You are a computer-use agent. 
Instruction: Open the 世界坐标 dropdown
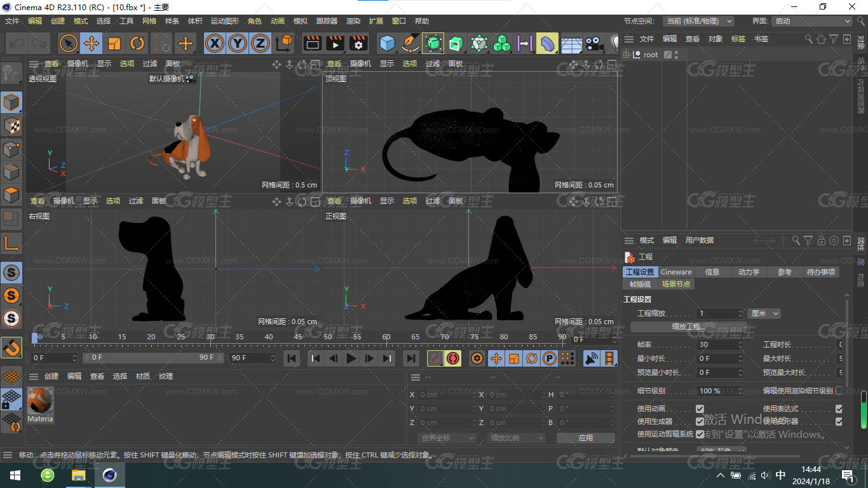447,438
